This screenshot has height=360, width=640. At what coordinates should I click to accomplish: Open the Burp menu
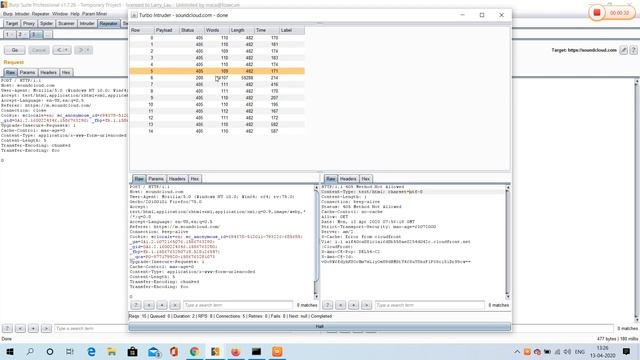[8, 14]
